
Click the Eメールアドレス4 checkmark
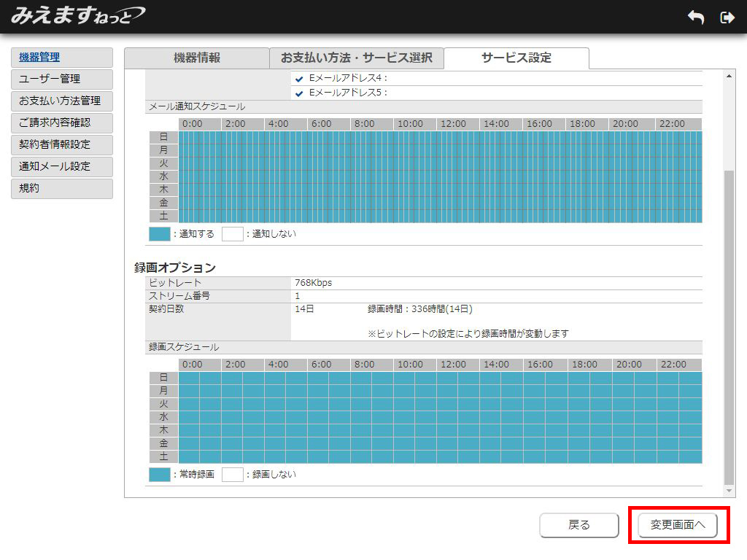click(x=299, y=79)
